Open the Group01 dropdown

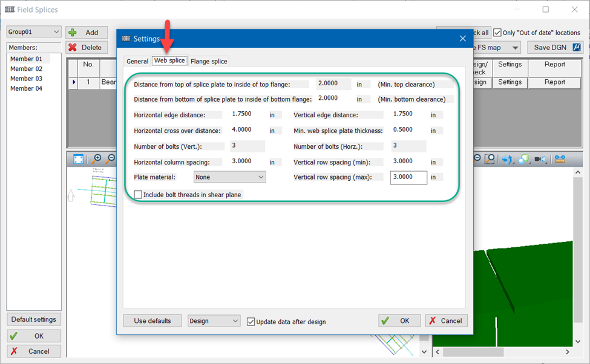coord(33,31)
